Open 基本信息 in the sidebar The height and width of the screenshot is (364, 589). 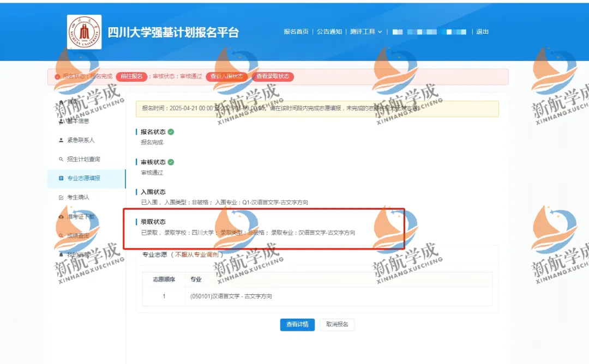pos(77,121)
